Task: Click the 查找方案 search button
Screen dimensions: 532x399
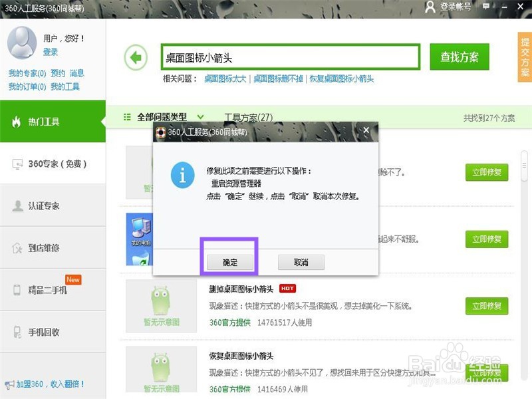Action: (460, 57)
